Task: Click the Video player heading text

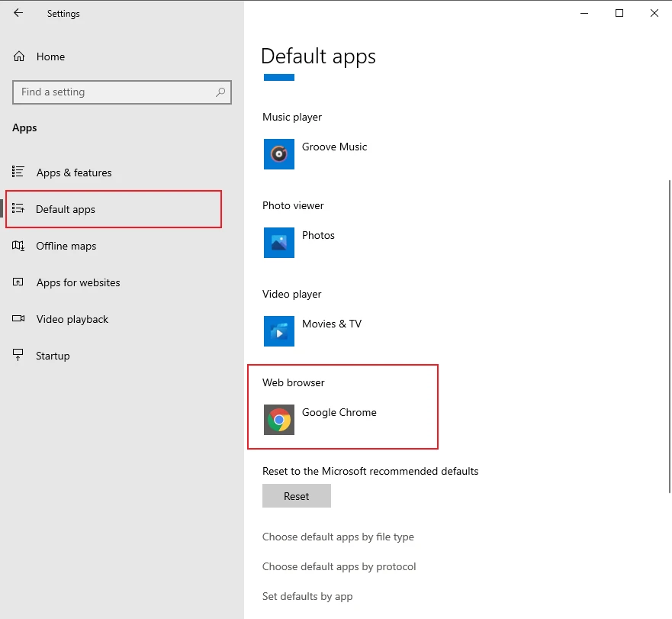Action: click(292, 294)
